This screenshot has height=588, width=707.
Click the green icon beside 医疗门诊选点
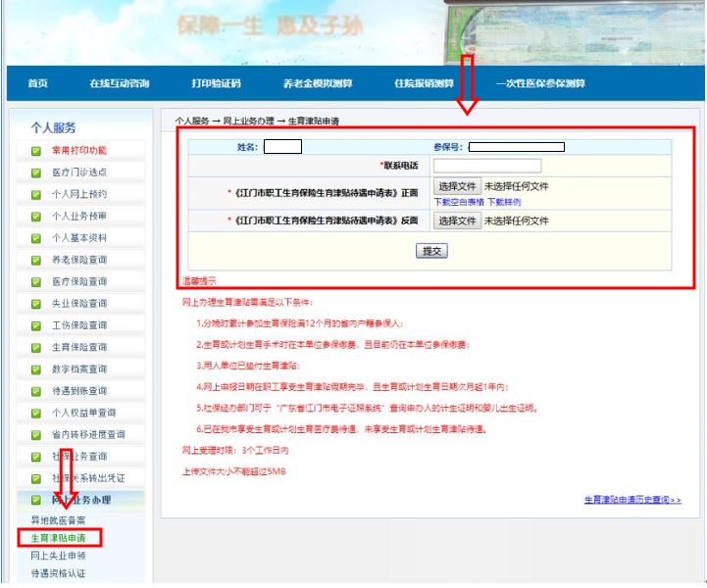point(36,173)
